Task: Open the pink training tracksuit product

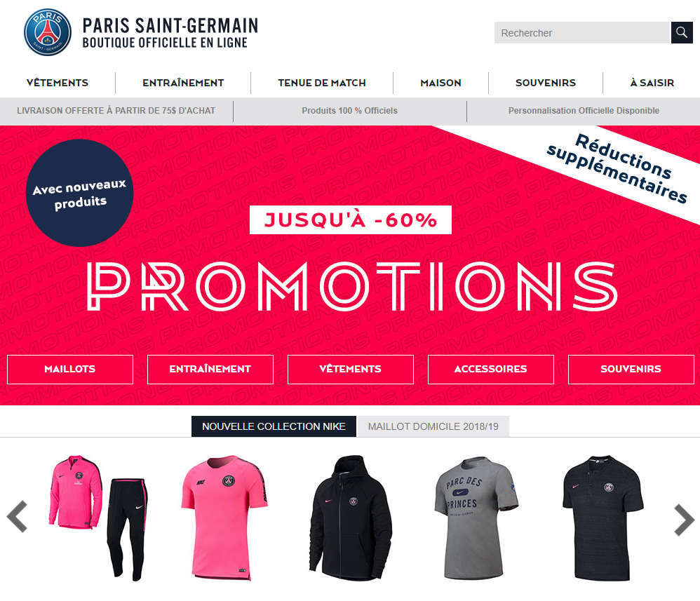Action: coord(98,518)
